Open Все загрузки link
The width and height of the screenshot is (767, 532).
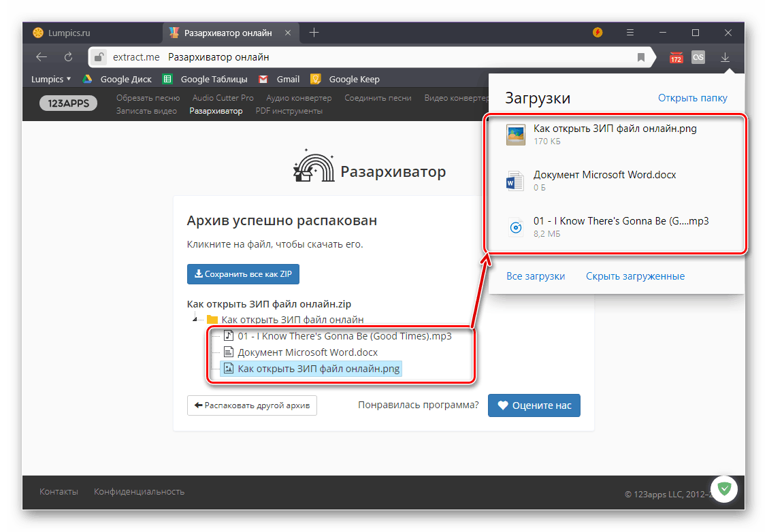click(536, 276)
